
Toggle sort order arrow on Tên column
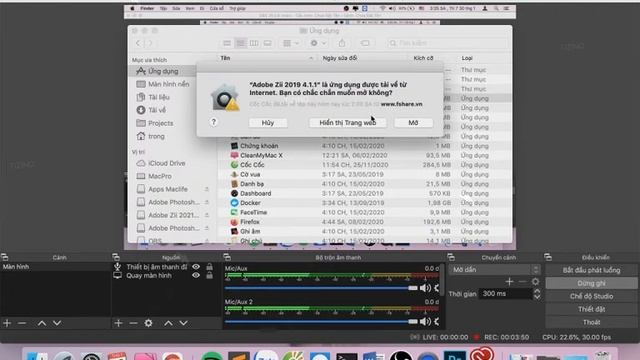pos(311,58)
